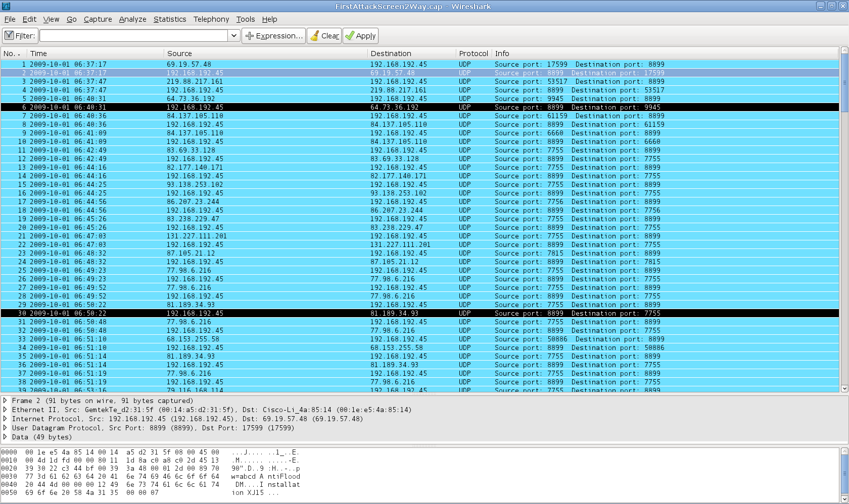The height and width of the screenshot is (504, 849).
Task: Select packet 3 from 219.88.217.161
Action: pos(419,81)
